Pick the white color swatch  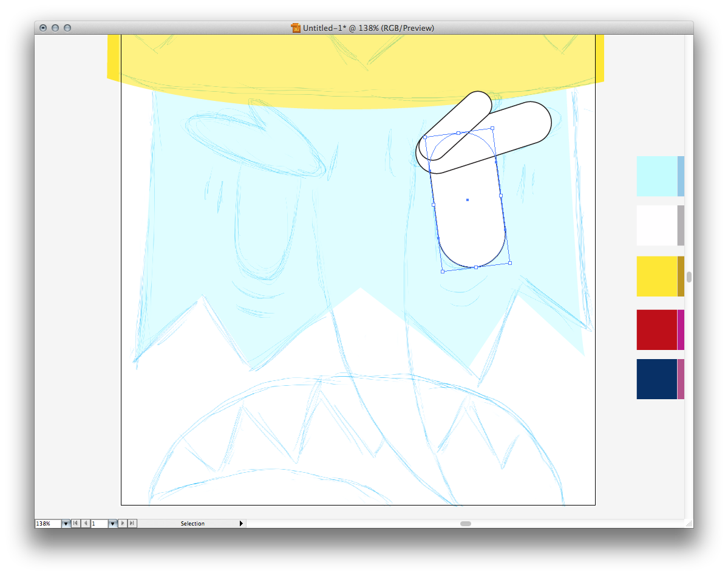[656, 225]
